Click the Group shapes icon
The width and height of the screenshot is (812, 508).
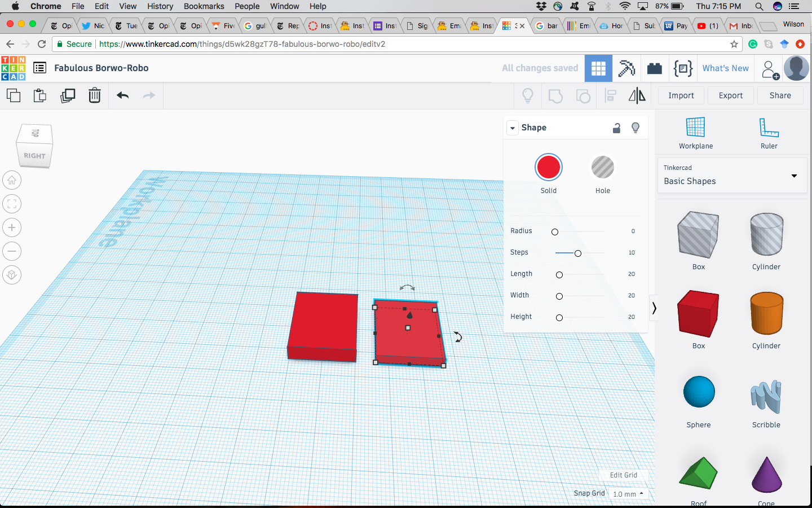click(x=555, y=96)
